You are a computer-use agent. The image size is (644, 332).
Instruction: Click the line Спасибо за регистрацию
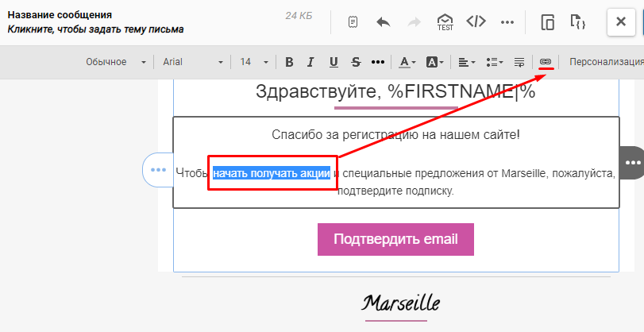pos(396,134)
